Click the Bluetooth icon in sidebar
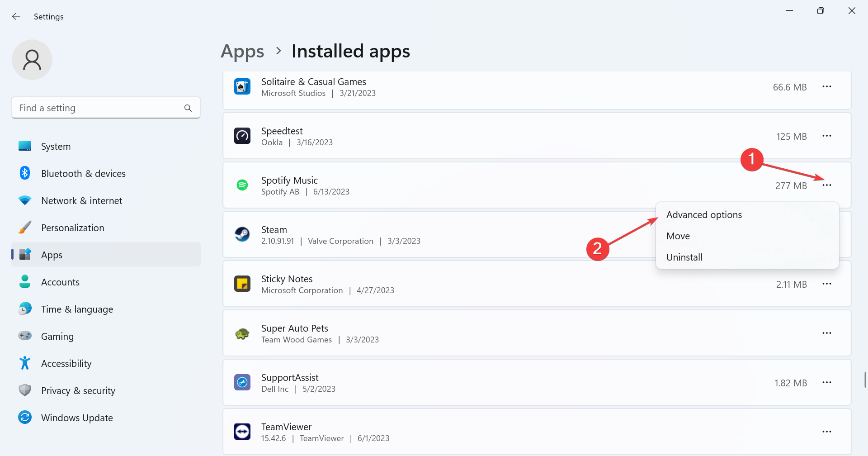Screen dimensions: 868x456 click(25, 173)
